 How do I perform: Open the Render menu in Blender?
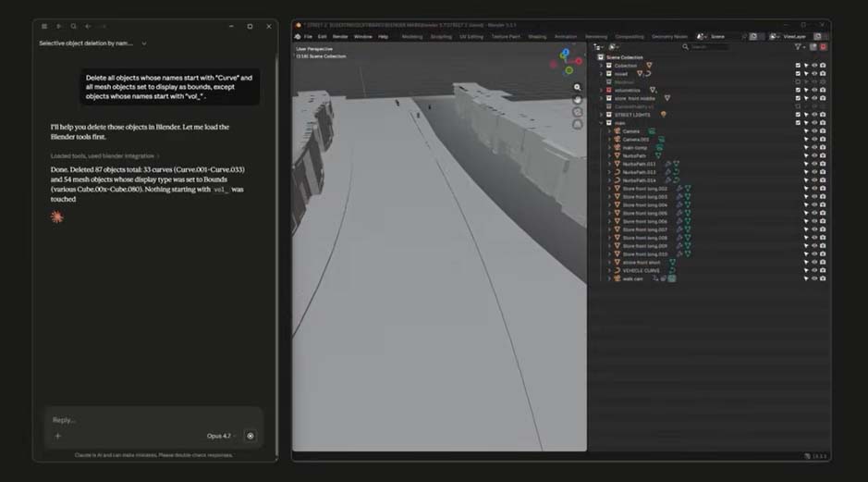click(x=340, y=36)
